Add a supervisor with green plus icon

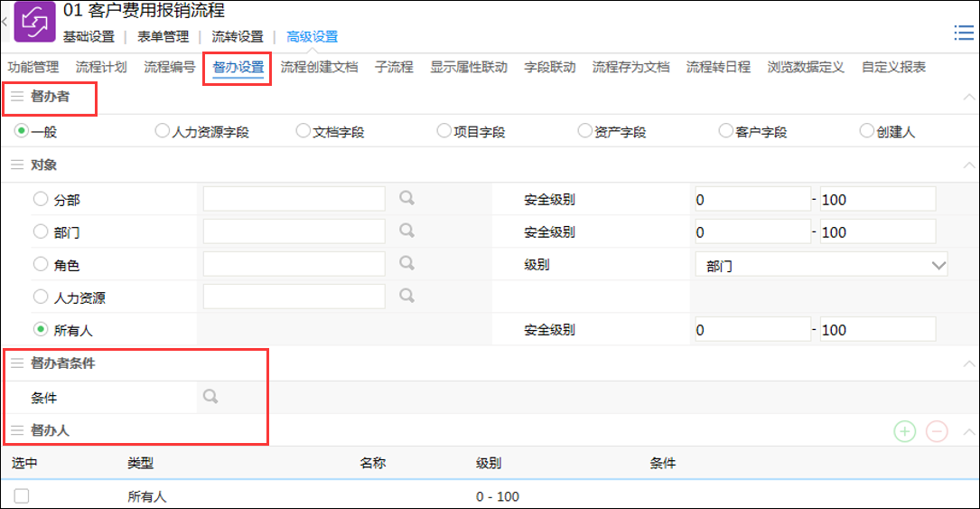904,431
